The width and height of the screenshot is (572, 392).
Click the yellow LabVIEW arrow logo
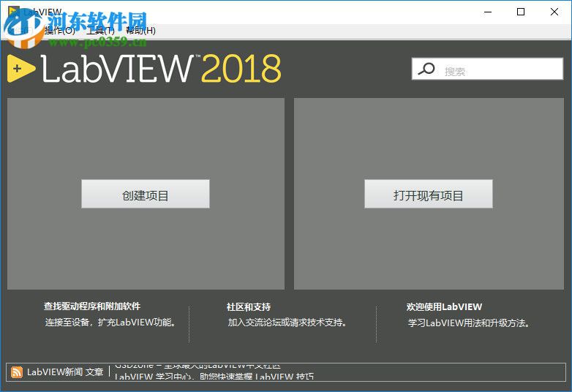coord(20,69)
